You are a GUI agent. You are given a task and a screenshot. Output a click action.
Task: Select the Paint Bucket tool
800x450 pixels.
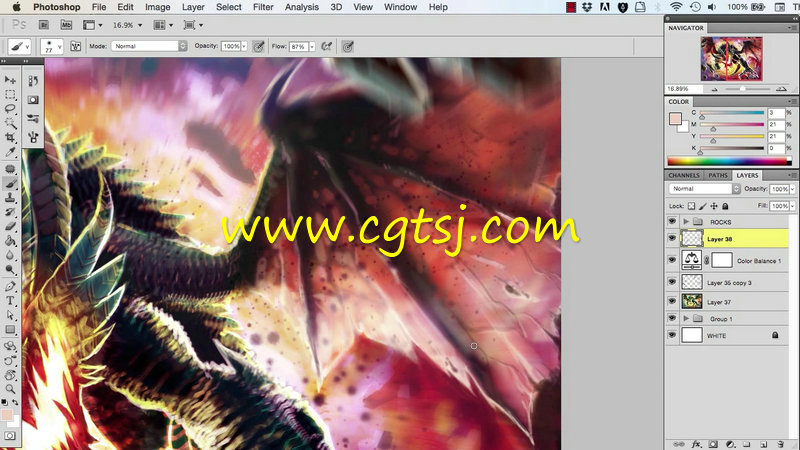(x=10, y=241)
